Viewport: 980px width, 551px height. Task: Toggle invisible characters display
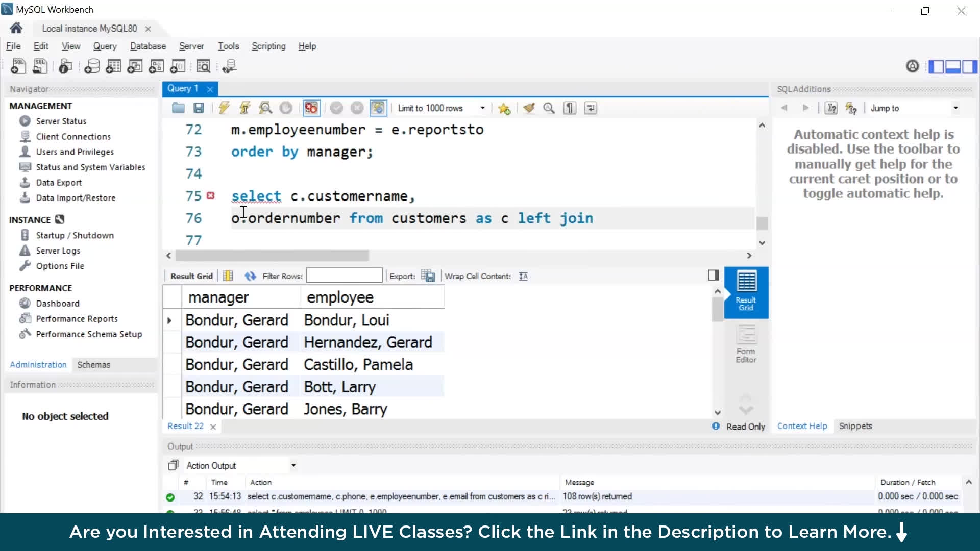570,108
